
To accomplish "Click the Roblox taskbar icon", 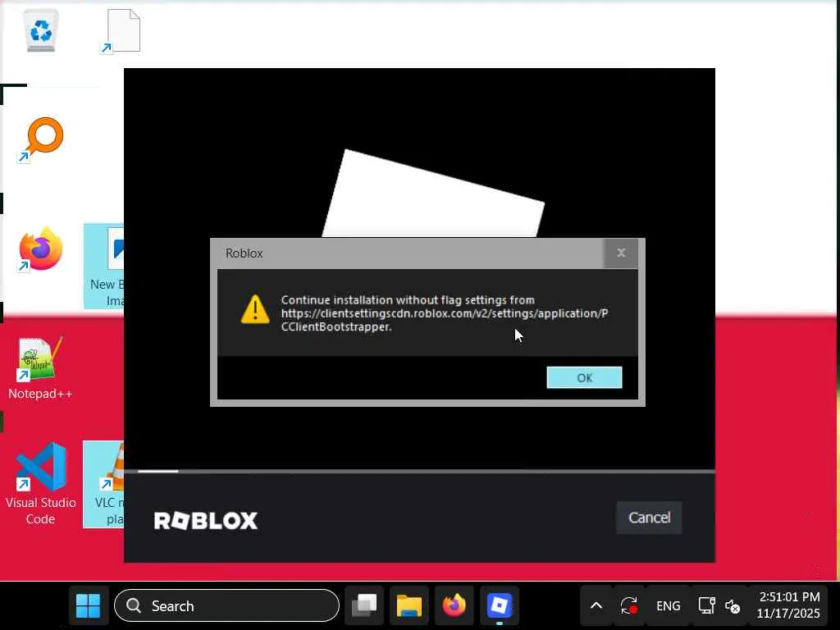I will tap(500, 606).
